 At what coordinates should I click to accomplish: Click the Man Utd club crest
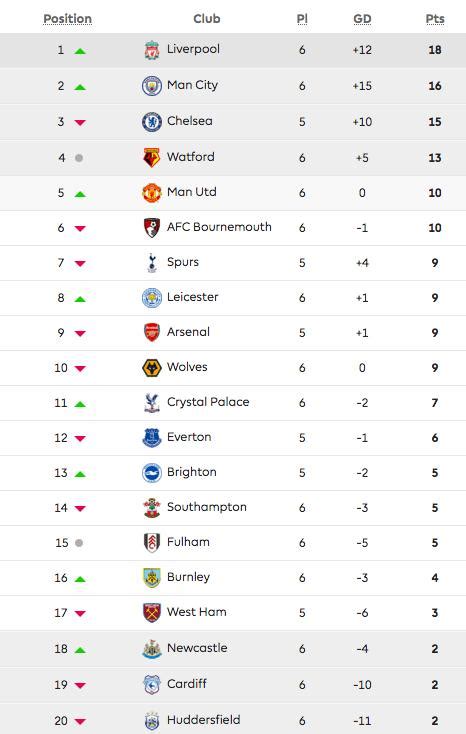click(152, 193)
